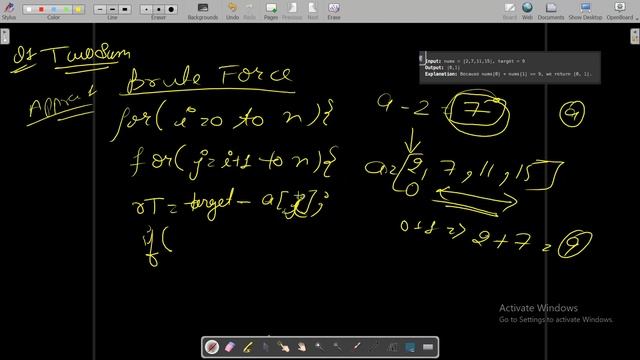
Task: Pick the white pen color
Action: click(29, 9)
